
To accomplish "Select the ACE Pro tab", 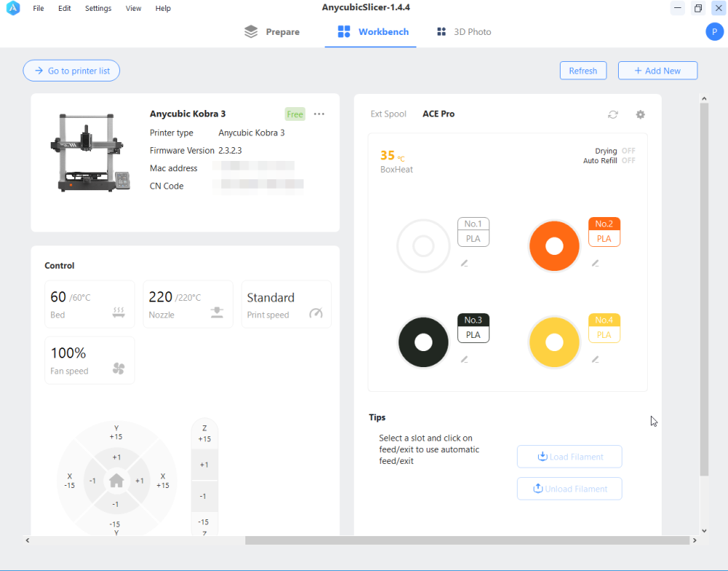I will [438, 114].
